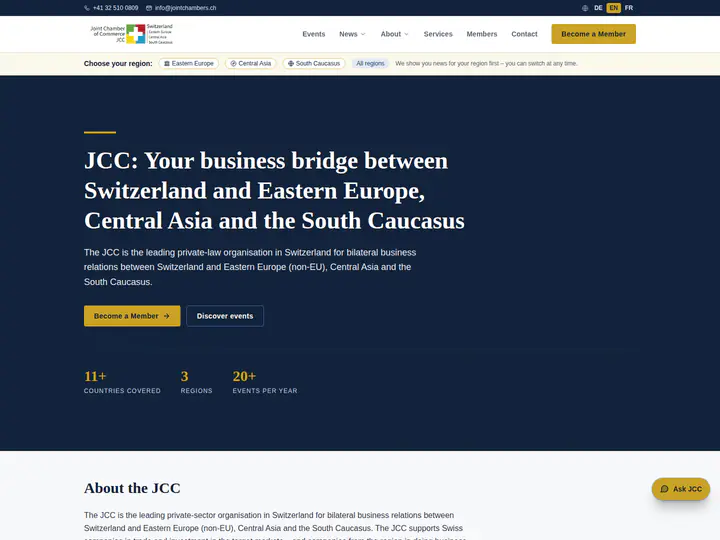The width and height of the screenshot is (720, 540).
Task: Click the globe language icon
Action: click(x=585, y=8)
